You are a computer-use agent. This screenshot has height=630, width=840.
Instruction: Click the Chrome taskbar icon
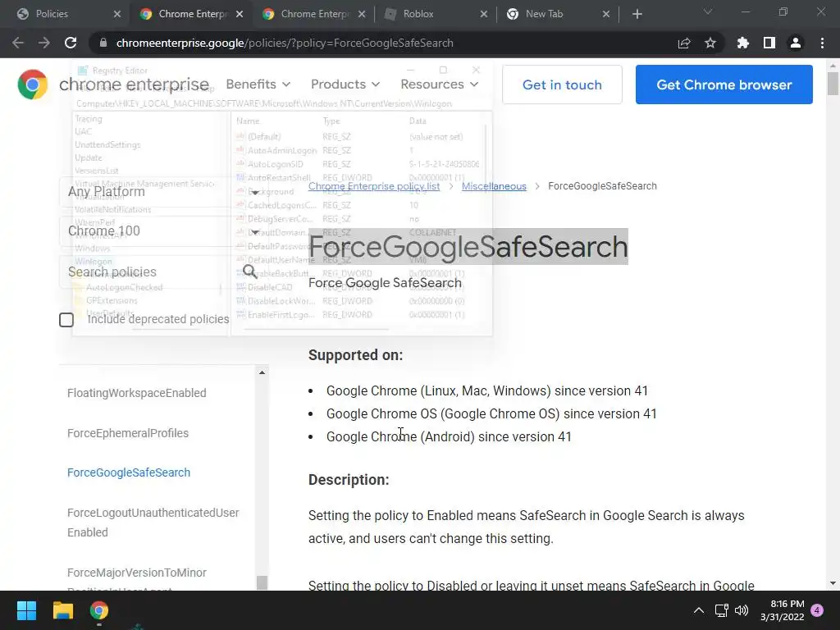pyautogui.click(x=99, y=610)
